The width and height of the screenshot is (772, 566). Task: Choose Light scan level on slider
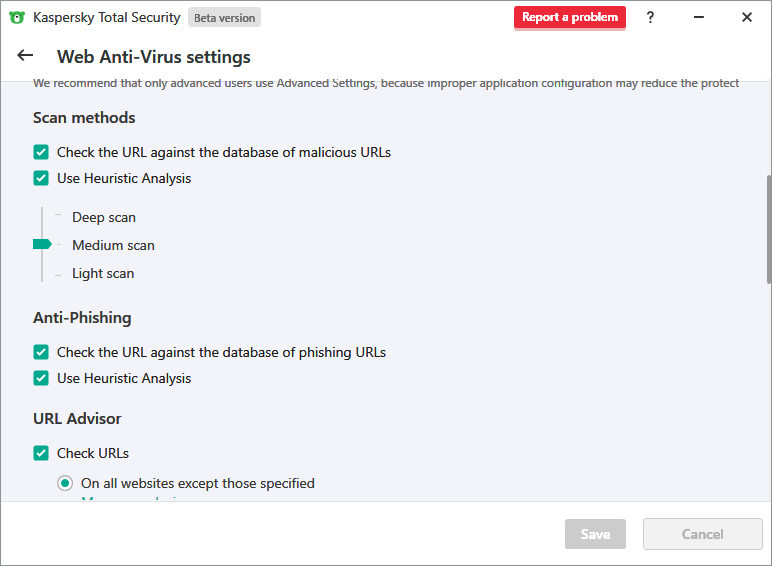coord(102,273)
